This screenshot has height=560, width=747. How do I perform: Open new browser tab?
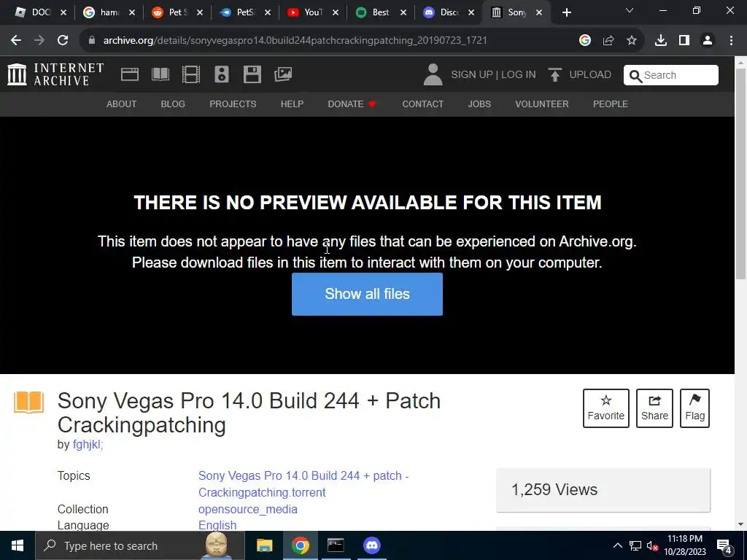pyautogui.click(x=566, y=13)
